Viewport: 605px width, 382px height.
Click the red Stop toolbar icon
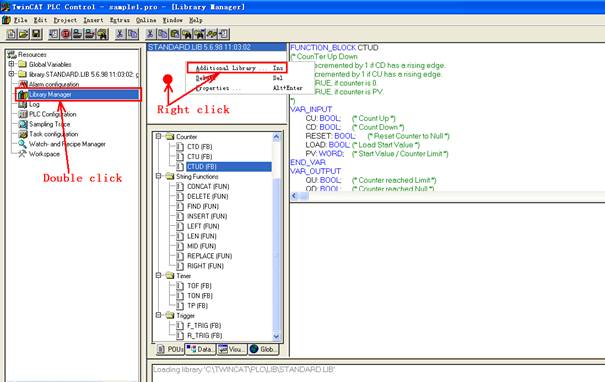pyautogui.click(x=66, y=34)
